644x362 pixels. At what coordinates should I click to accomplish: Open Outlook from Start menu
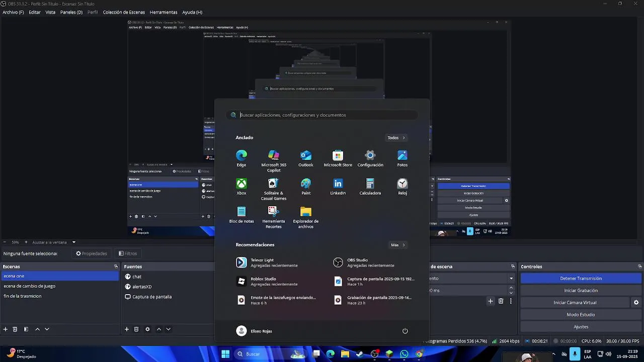(306, 158)
